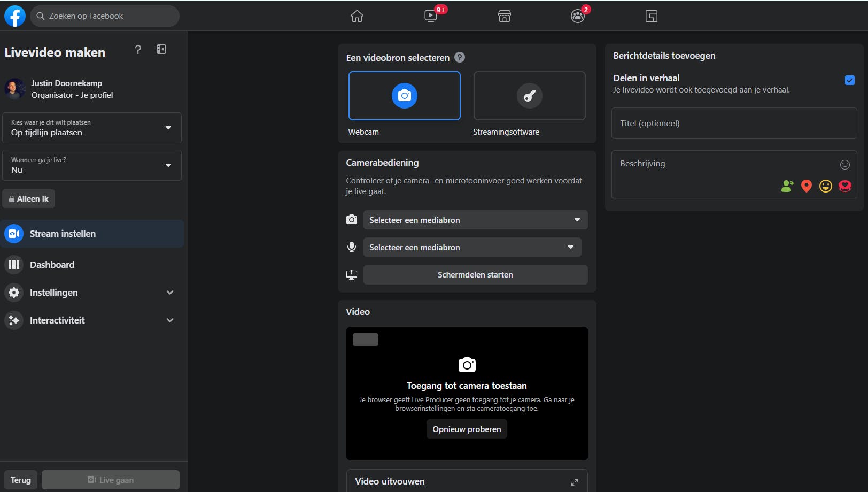Click the help question mark beside Livevideo maken

point(138,50)
